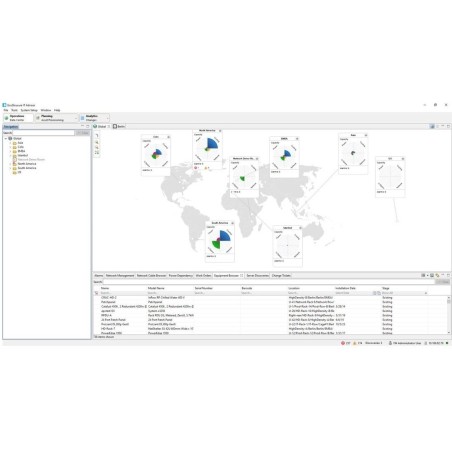Collapse the Global tree node
Image resolution: width=452 pixels, height=452 pixels.
6,138
